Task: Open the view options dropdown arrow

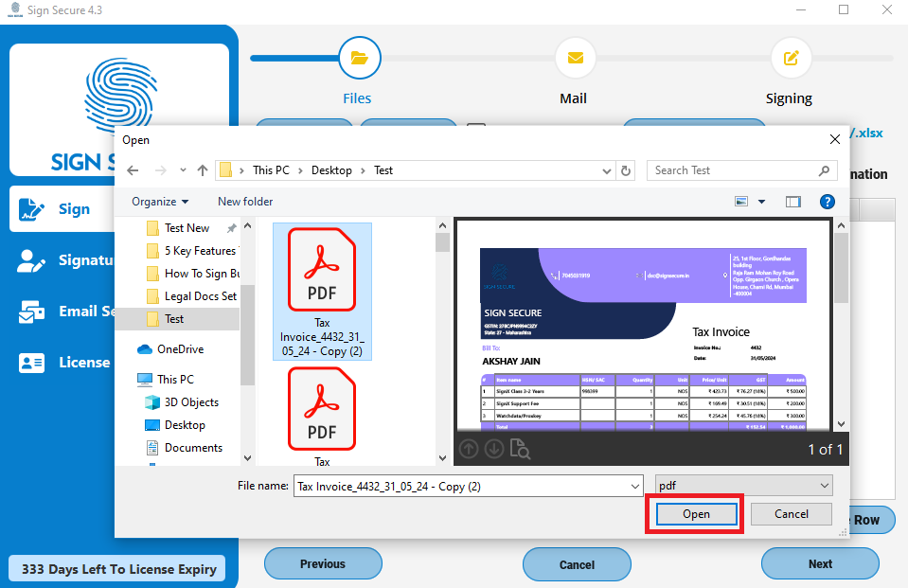Action: (x=761, y=202)
